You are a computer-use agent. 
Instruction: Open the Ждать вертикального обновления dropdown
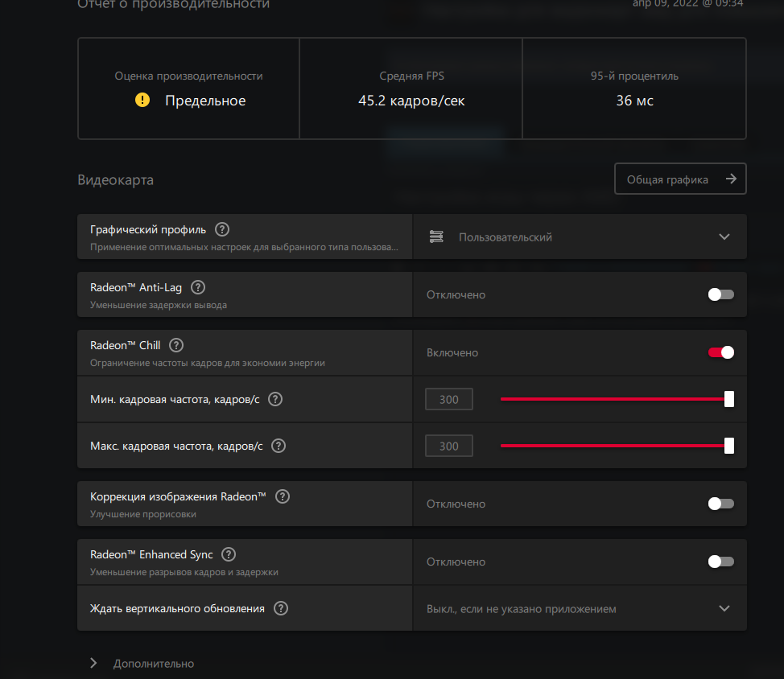(579, 609)
